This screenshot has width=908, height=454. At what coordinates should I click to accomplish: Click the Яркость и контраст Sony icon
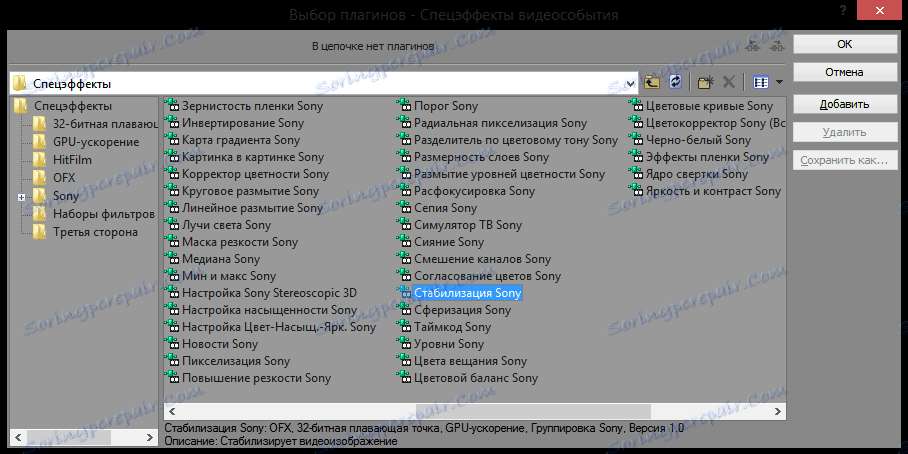click(x=636, y=191)
